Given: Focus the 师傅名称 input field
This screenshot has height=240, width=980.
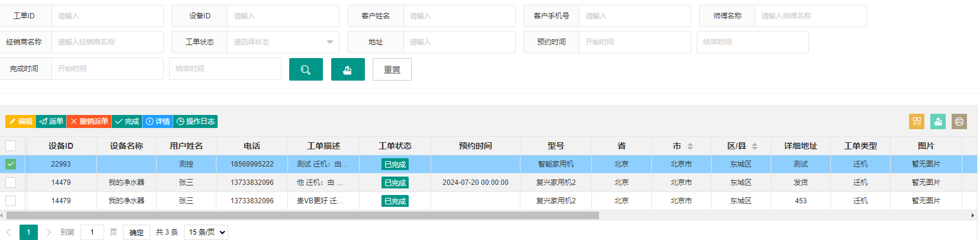Looking at the screenshot, I should point(810,16).
